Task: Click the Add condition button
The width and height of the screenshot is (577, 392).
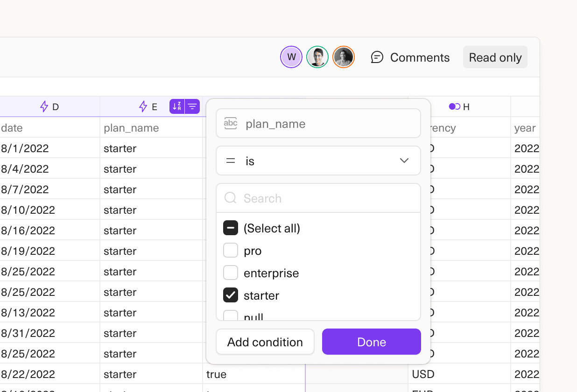Action: 265,342
